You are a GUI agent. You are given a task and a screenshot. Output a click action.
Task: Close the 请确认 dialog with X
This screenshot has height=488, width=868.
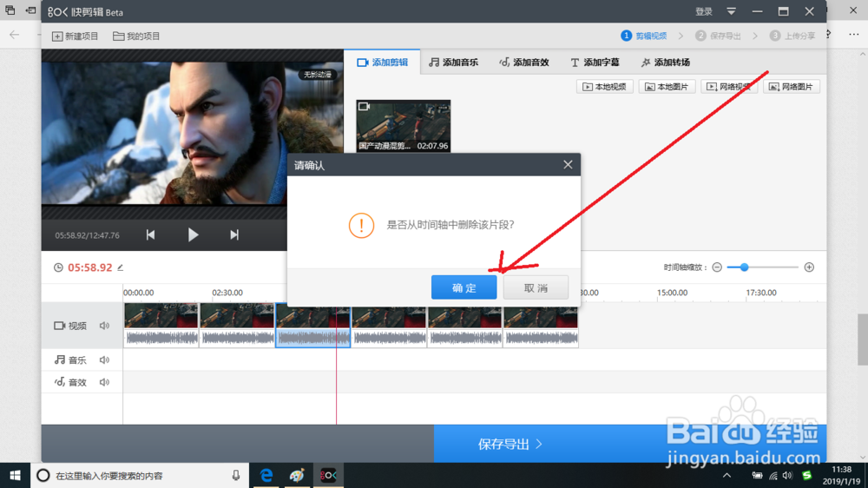click(x=568, y=164)
